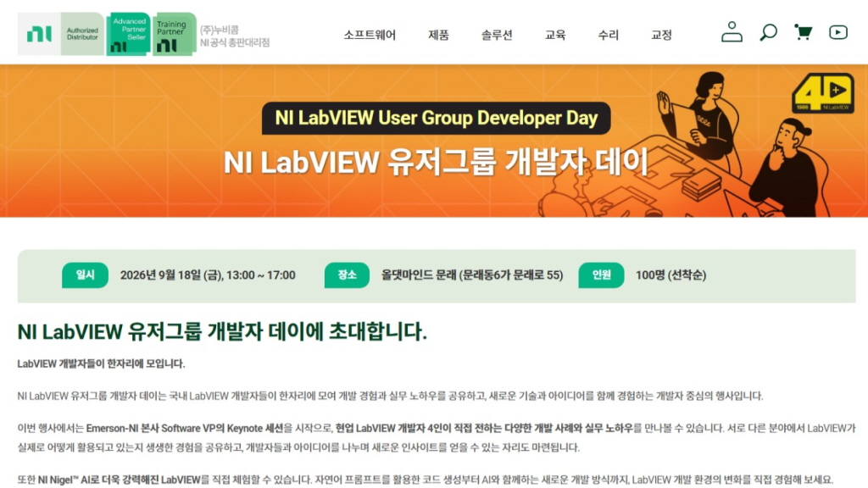Image resolution: width=868 pixels, height=488 pixels.
Task: Click the 인원 label badge
Action: 601,275
